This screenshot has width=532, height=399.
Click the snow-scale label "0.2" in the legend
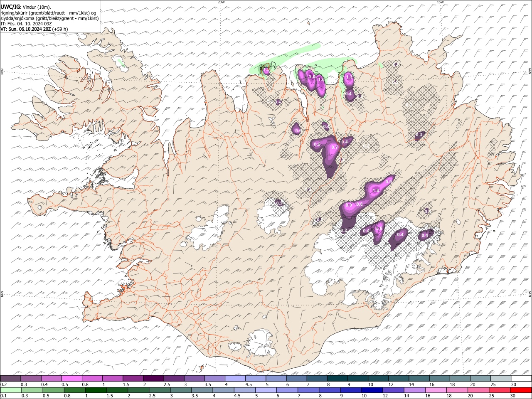coord(4,384)
